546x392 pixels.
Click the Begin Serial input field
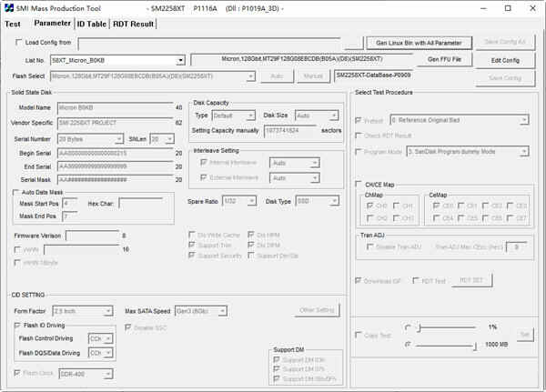(x=112, y=153)
